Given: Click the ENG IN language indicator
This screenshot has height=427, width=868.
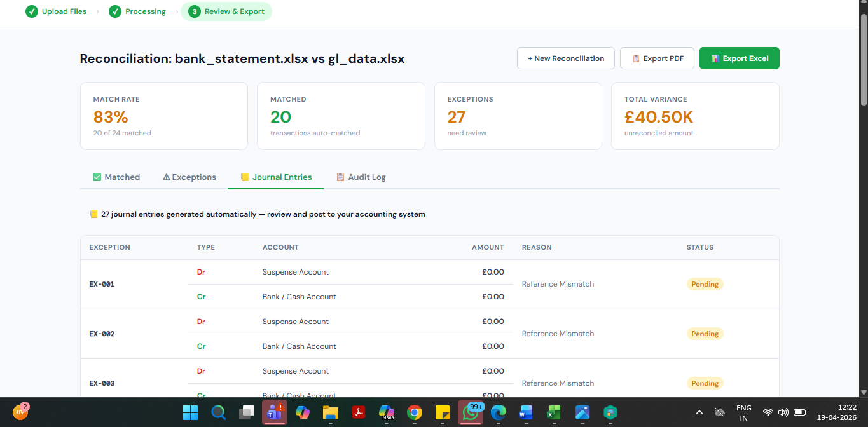Looking at the screenshot, I should click(743, 413).
